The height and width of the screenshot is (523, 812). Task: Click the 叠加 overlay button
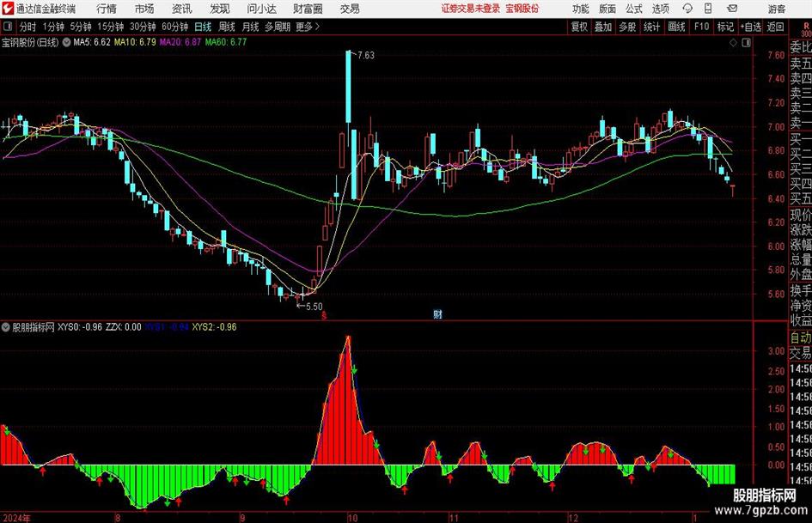[x=603, y=27]
